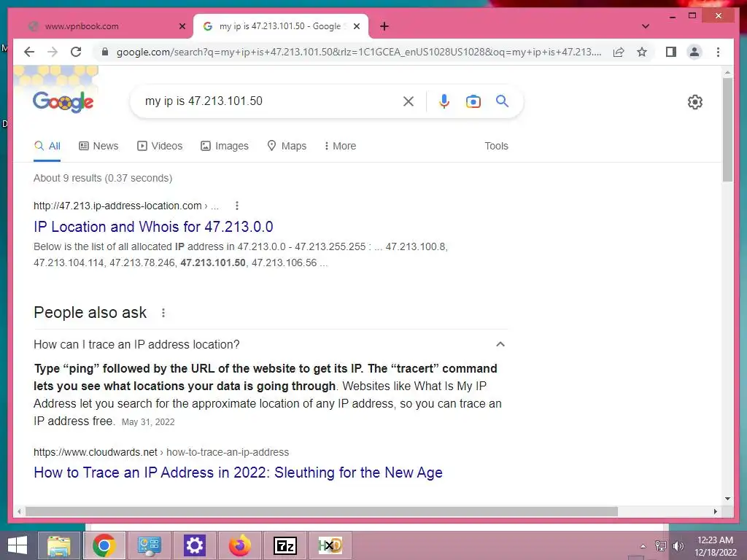Clear the Google search query
Screen dimensions: 747x560
coord(409,101)
